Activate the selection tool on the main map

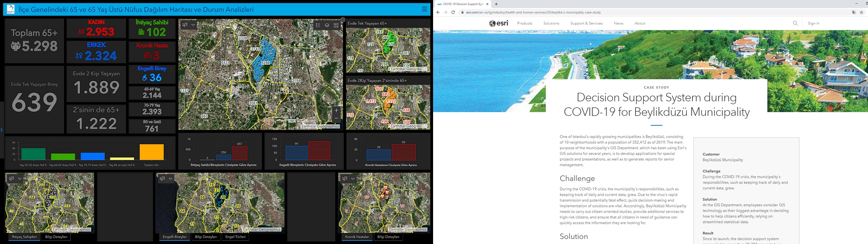pos(185,25)
